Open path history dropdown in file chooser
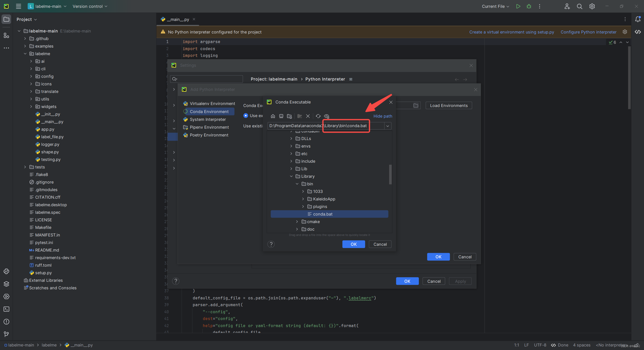This screenshot has width=644, height=350. (388, 126)
